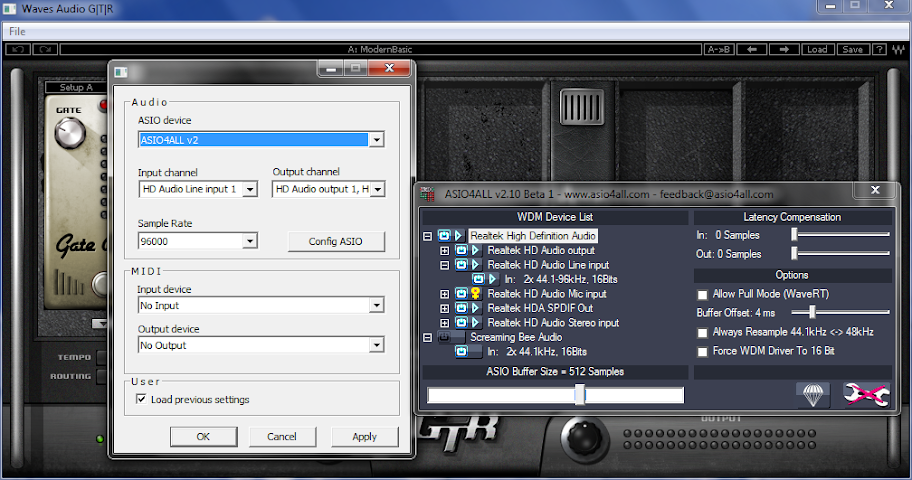Toggle power button for Screaming Bee 2x 44.1kHz input
The image size is (912, 480).
pos(461,351)
